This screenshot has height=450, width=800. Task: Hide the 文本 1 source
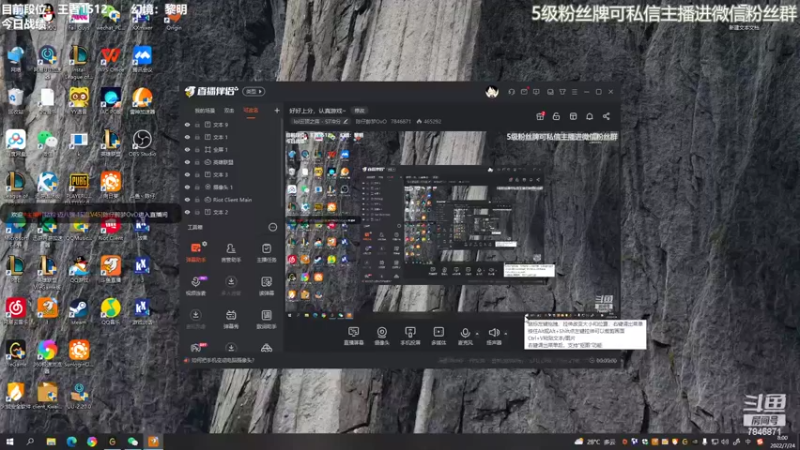(187, 137)
